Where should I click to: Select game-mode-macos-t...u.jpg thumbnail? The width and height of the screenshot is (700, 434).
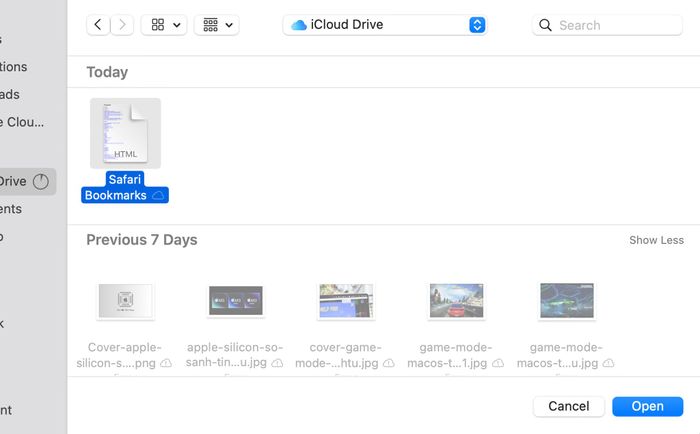[567, 300]
